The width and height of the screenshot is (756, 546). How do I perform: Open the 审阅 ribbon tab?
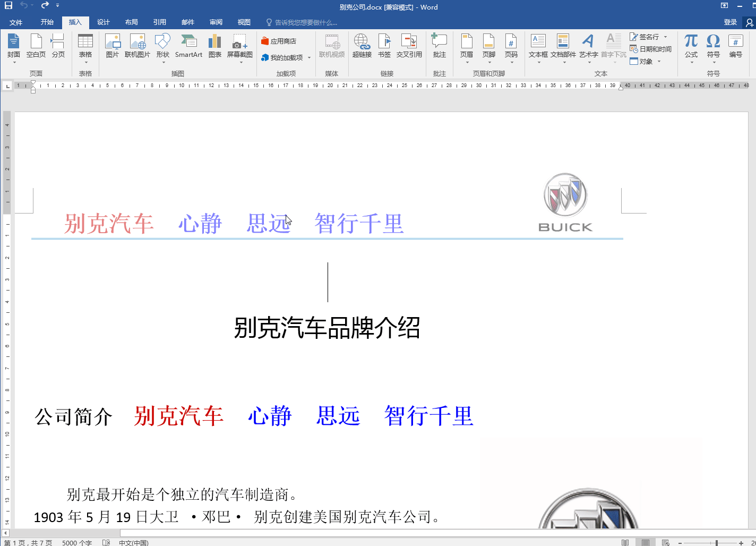tap(216, 22)
